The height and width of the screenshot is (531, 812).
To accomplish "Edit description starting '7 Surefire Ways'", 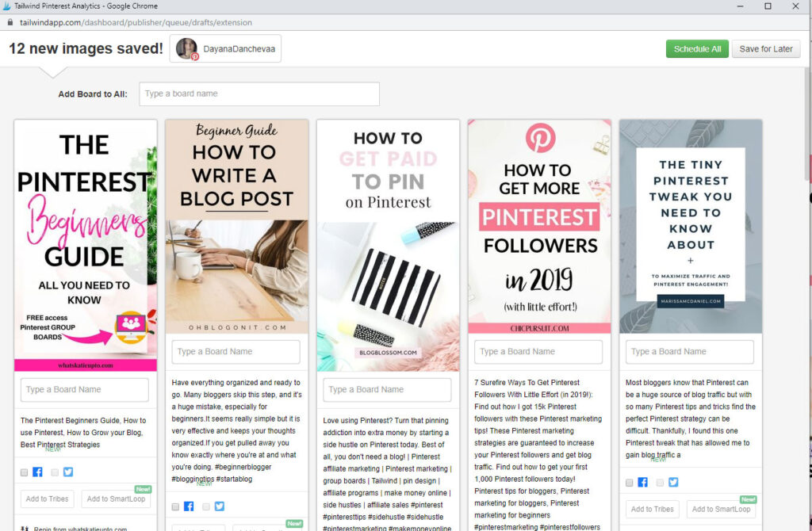I will coord(539,454).
